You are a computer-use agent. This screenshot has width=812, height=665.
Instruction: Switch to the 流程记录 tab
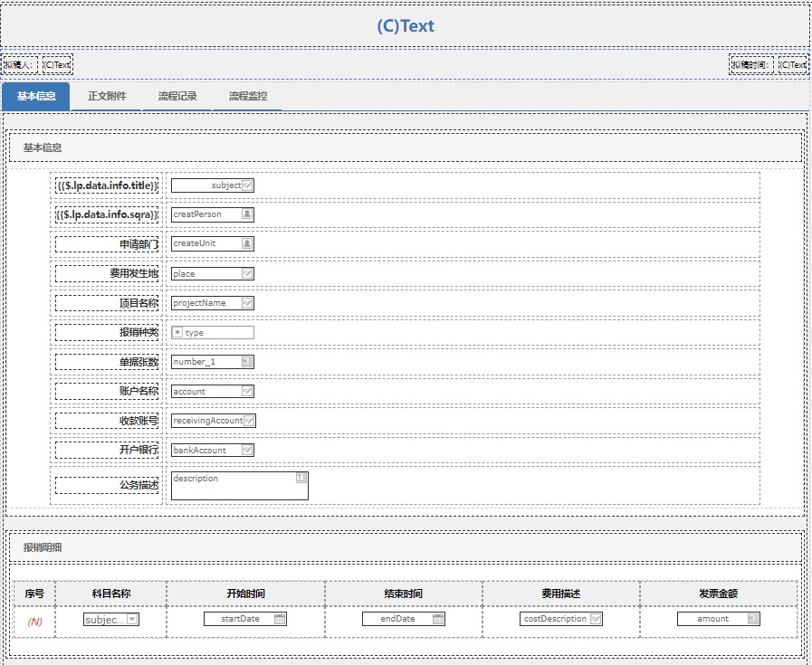tap(177, 96)
